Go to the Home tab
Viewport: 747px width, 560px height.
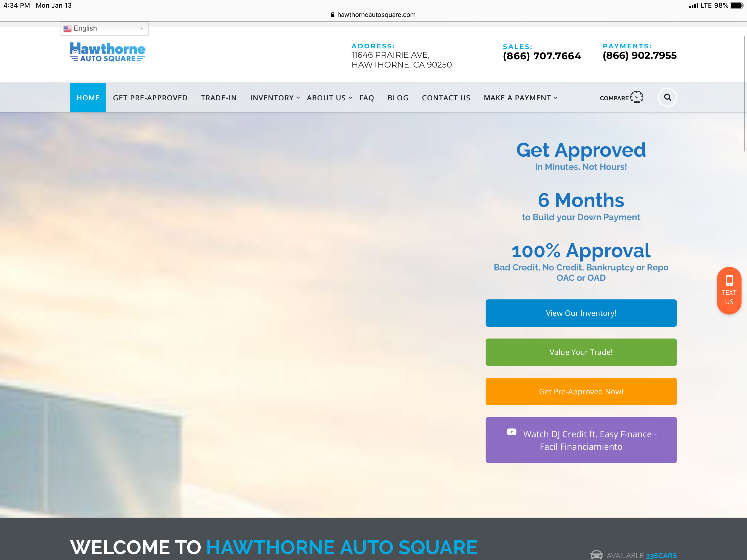[x=88, y=98]
